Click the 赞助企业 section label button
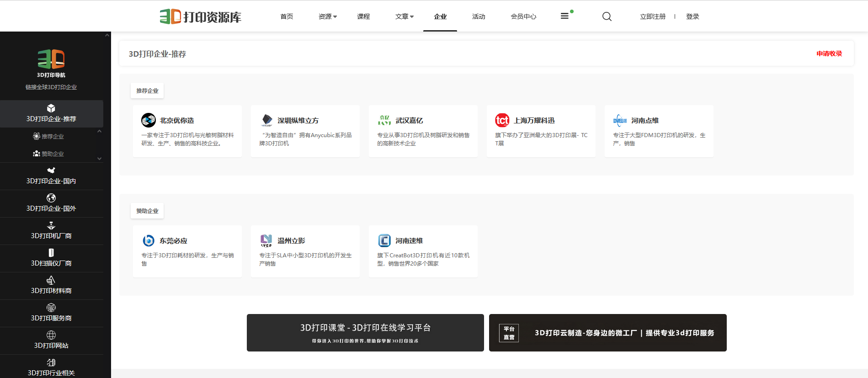The height and width of the screenshot is (378, 868). [x=147, y=211]
